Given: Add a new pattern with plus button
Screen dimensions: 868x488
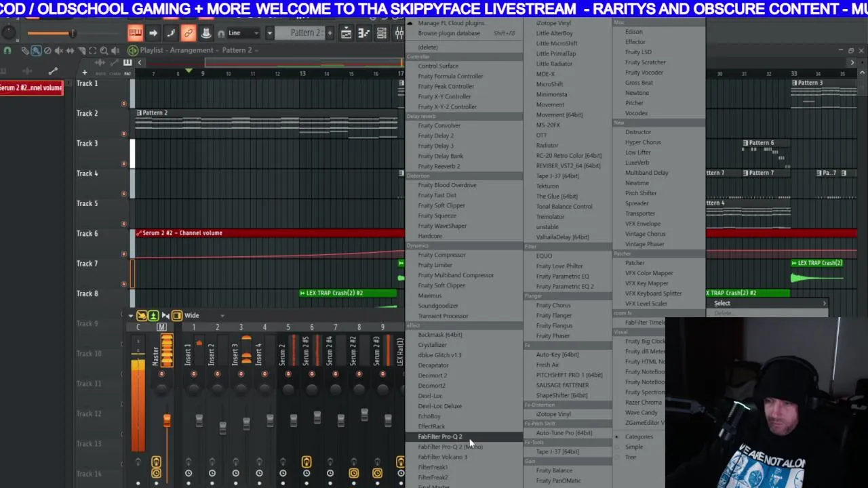Looking at the screenshot, I should [x=330, y=33].
